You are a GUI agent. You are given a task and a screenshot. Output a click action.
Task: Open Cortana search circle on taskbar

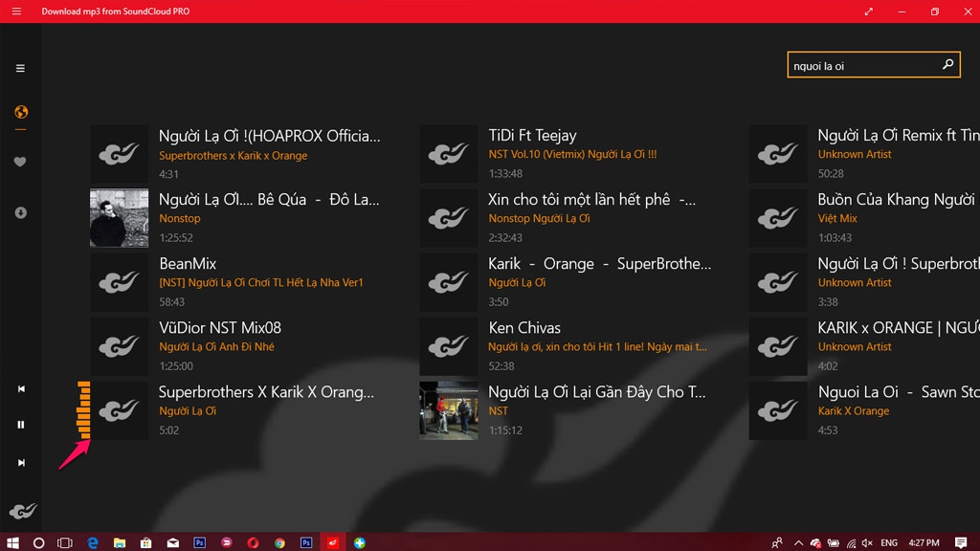click(x=38, y=543)
